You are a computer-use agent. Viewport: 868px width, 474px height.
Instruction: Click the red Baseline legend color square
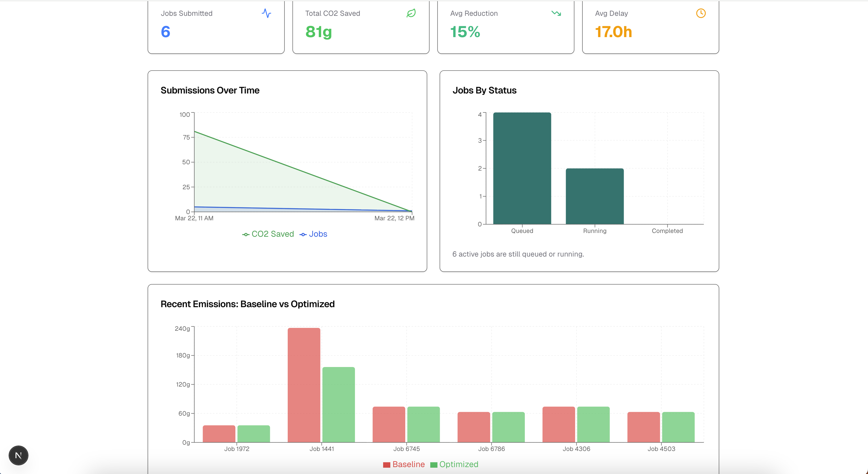(387, 465)
